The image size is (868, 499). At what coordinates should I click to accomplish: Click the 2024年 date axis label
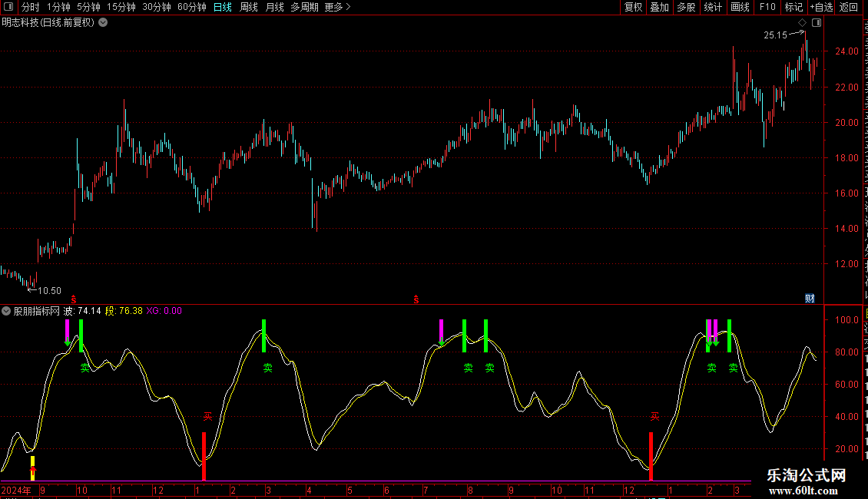(x=16, y=490)
